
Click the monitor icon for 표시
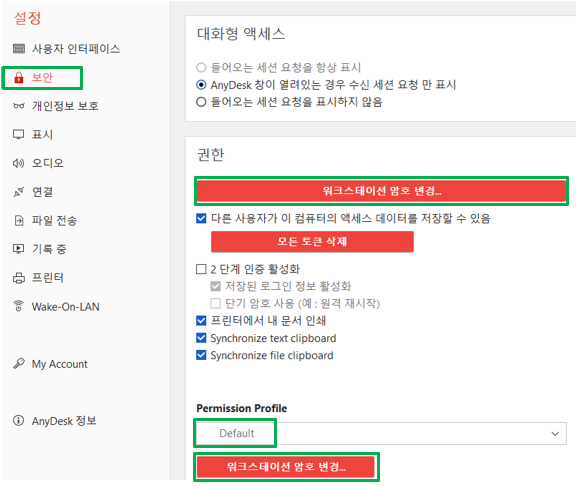coord(19,134)
